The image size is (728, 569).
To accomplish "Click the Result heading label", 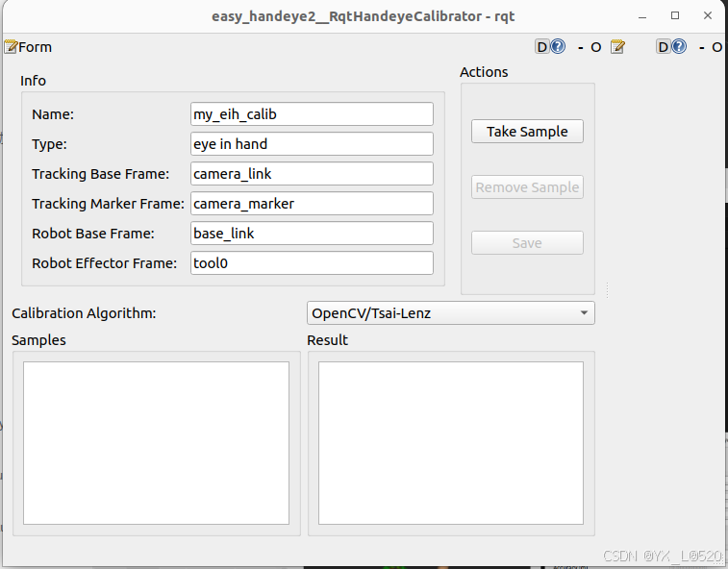I will point(327,340).
